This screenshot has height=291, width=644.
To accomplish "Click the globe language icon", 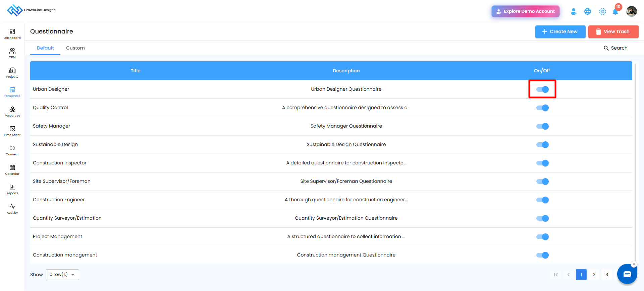I will click(588, 11).
